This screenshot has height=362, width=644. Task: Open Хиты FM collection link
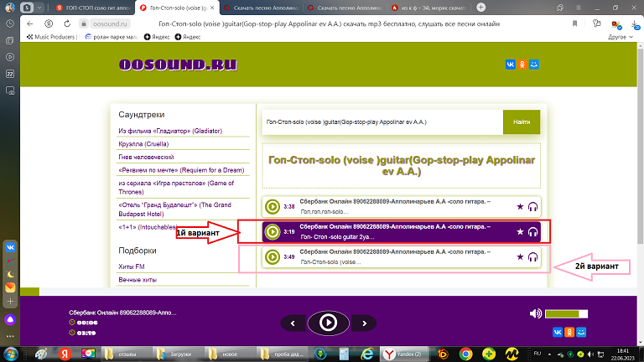pos(132,266)
